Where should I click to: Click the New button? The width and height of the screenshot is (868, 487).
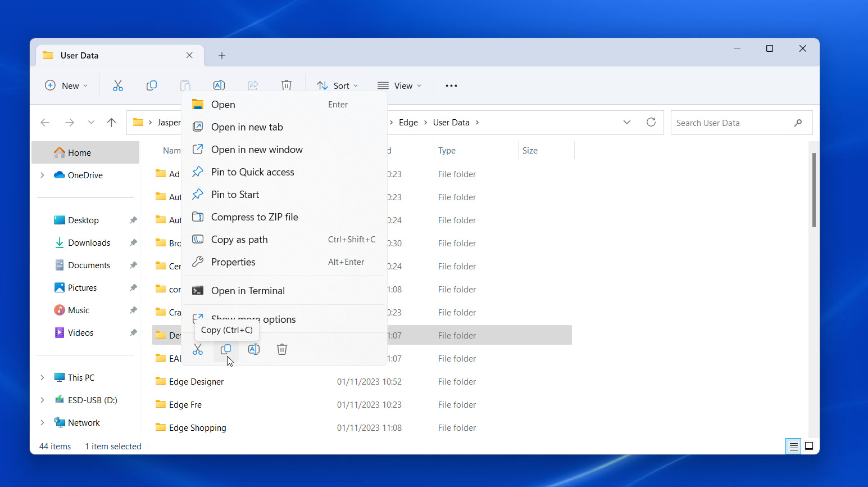coord(66,85)
